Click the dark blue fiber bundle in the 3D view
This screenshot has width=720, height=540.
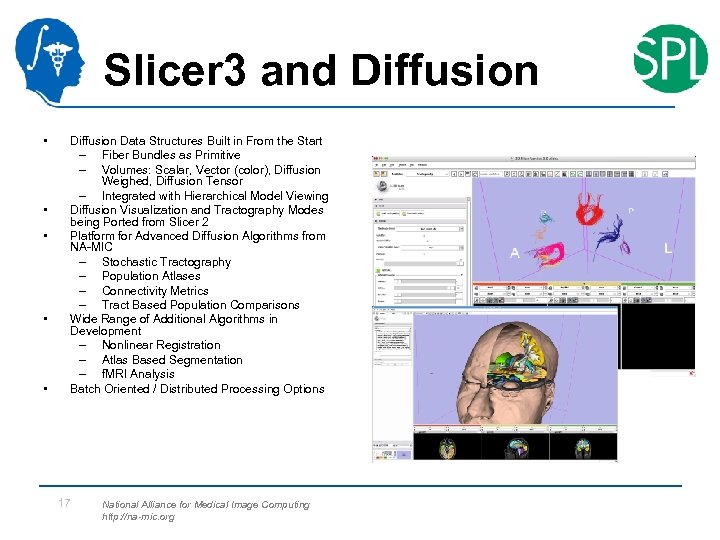point(610,235)
